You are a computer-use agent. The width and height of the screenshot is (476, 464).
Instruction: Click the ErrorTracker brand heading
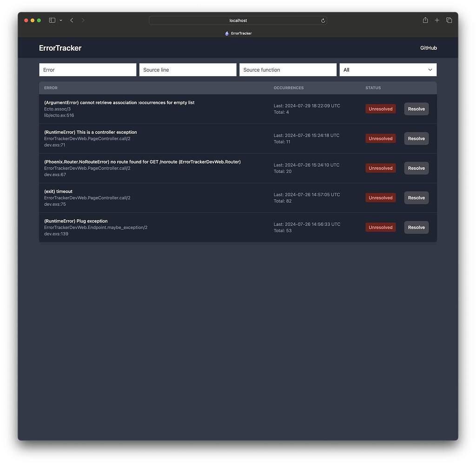60,48
